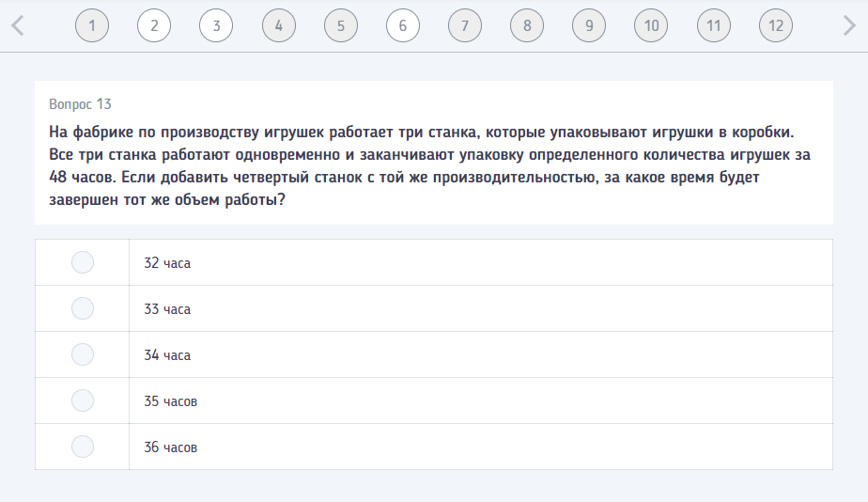Go to question 1
Viewport: 868px width, 502px height.
[92, 25]
